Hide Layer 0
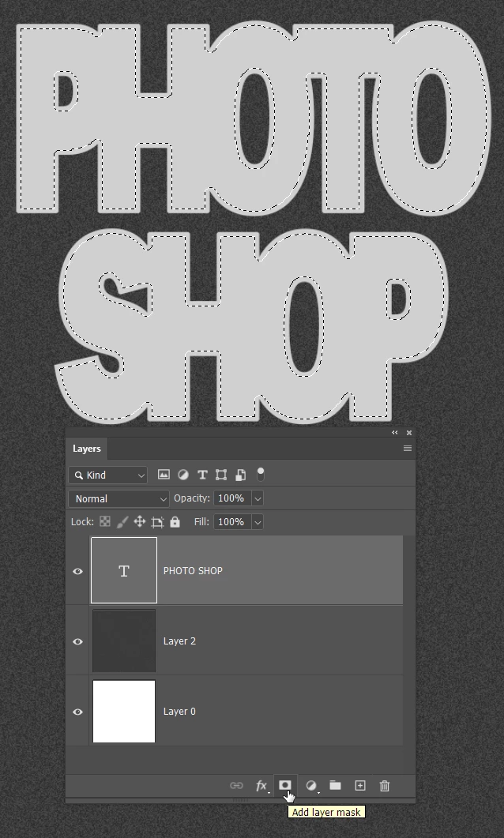Image resolution: width=504 pixels, height=838 pixels. point(77,712)
